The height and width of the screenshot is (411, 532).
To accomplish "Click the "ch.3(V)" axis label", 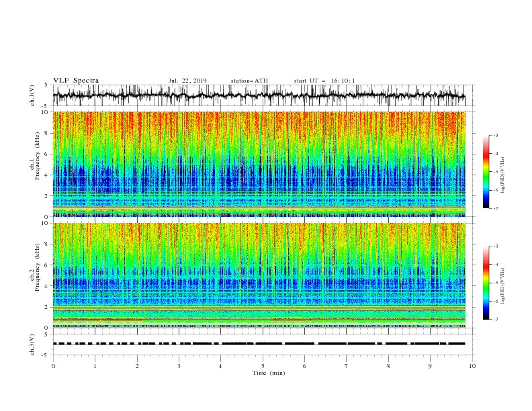I will (32, 345).
